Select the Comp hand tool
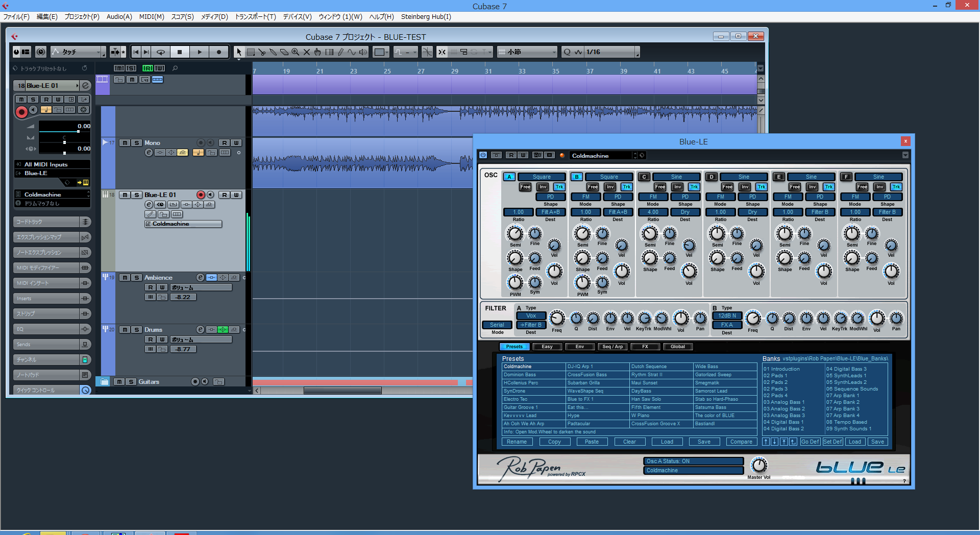The width and height of the screenshot is (980, 535). coord(318,52)
